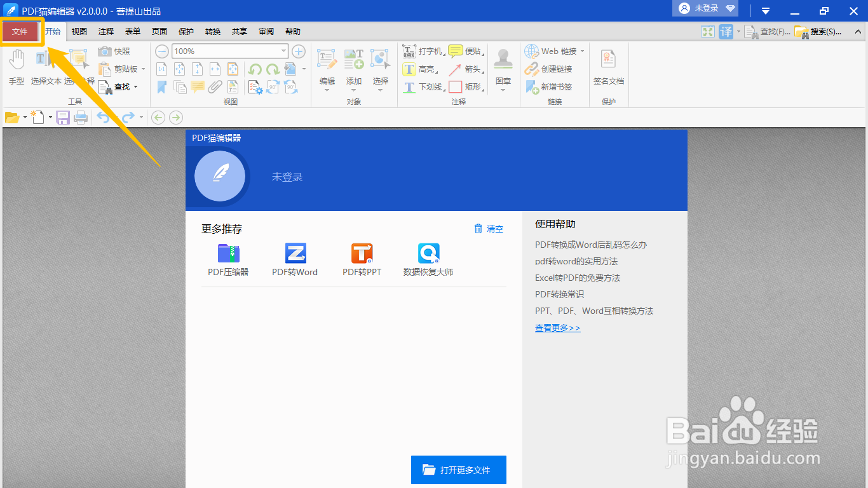868x488 pixels.
Task: Select the 打字机 typewriter tool
Action: (x=423, y=51)
